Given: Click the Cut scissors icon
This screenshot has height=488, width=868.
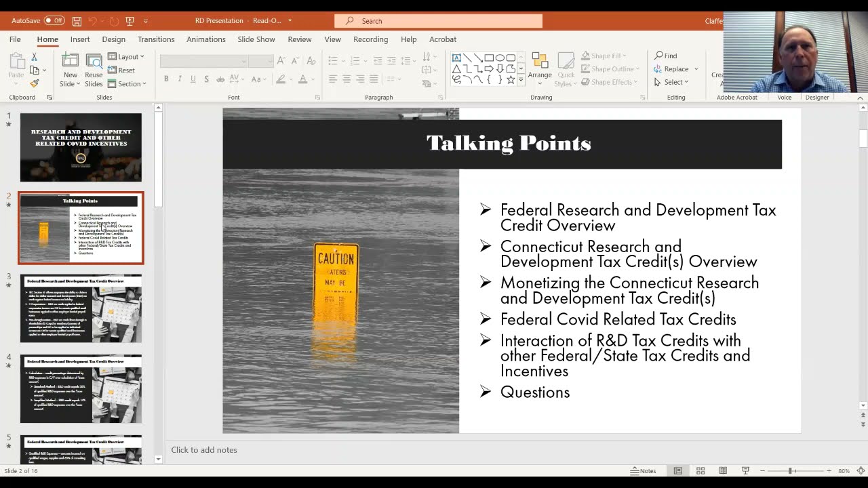Looking at the screenshot, I should pyautogui.click(x=34, y=57).
